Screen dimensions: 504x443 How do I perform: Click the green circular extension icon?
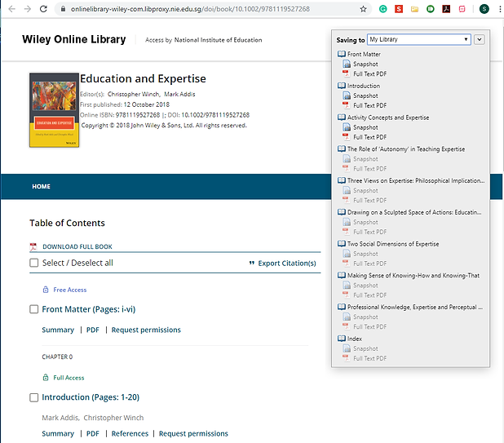pyautogui.click(x=431, y=9)
